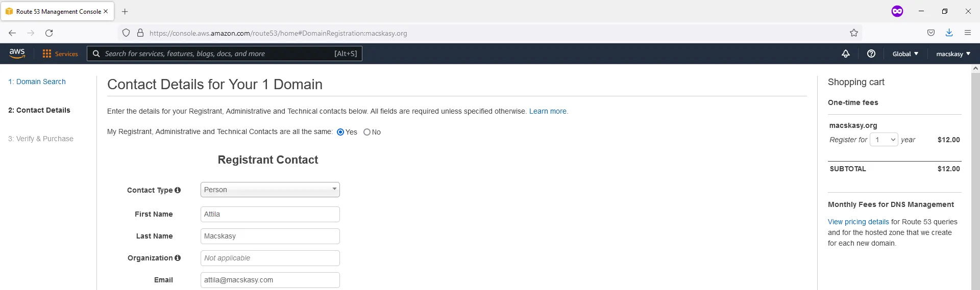Click the AWS logo home icon

(17, 54)
